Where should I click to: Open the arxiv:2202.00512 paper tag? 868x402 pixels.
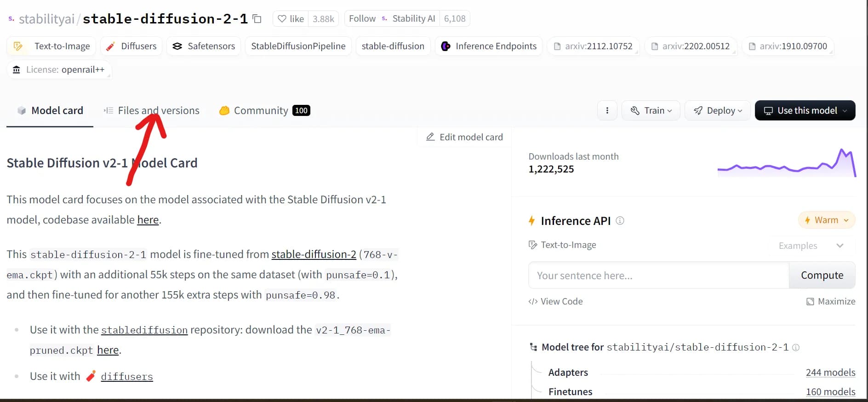691,46
